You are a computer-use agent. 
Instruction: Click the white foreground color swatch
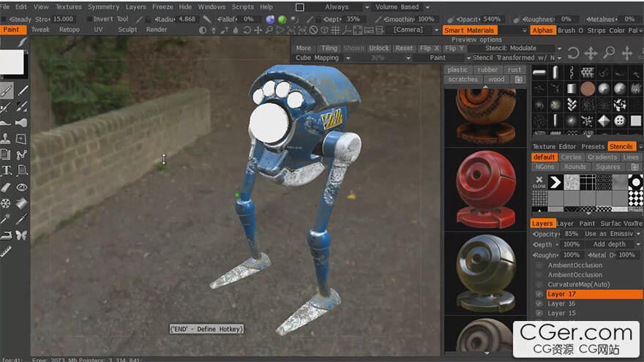[x=12, y=62]
